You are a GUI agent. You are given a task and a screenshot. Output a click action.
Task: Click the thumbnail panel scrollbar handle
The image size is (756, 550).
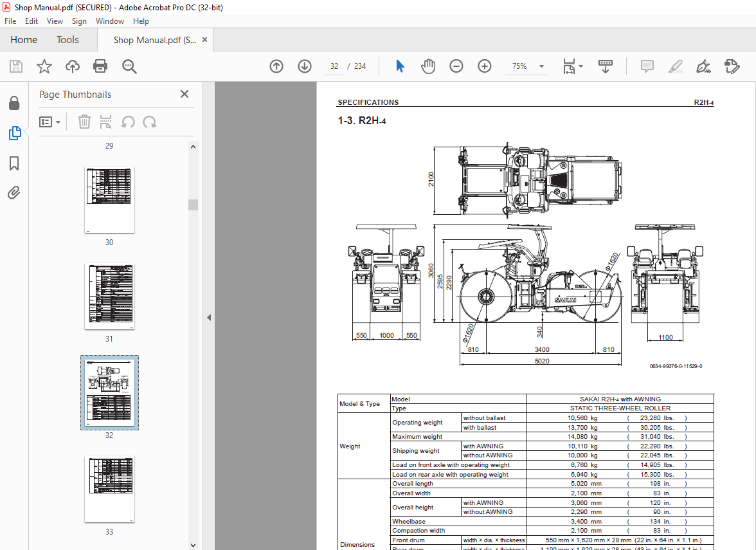point(193,205)
